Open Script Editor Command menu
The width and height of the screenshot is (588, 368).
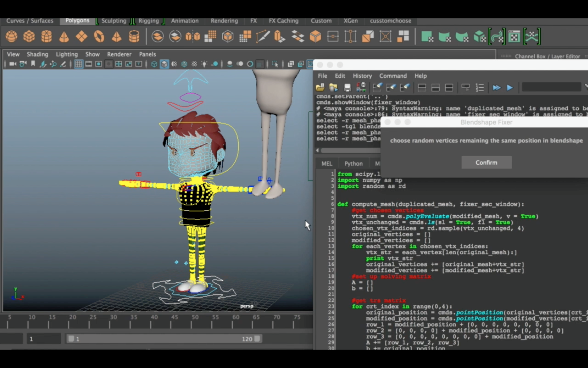click(x=393, y=76)
